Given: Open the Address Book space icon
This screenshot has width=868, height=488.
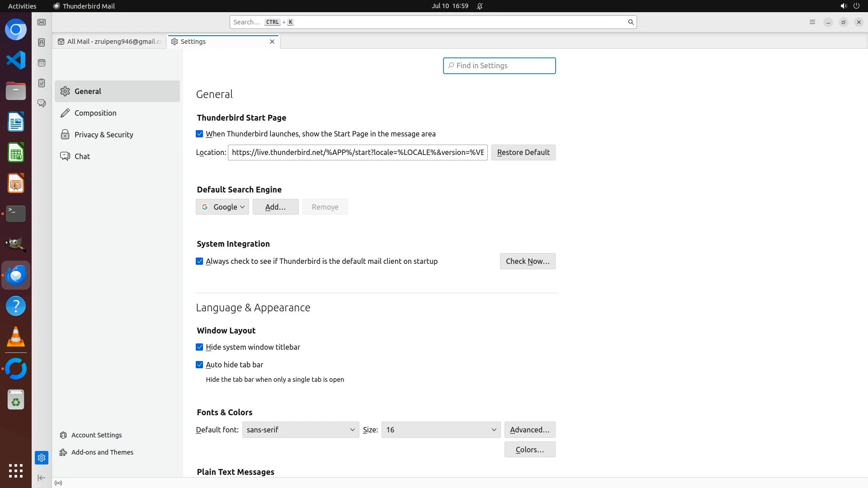Looking at the screenshot, I should pos(42,42).
